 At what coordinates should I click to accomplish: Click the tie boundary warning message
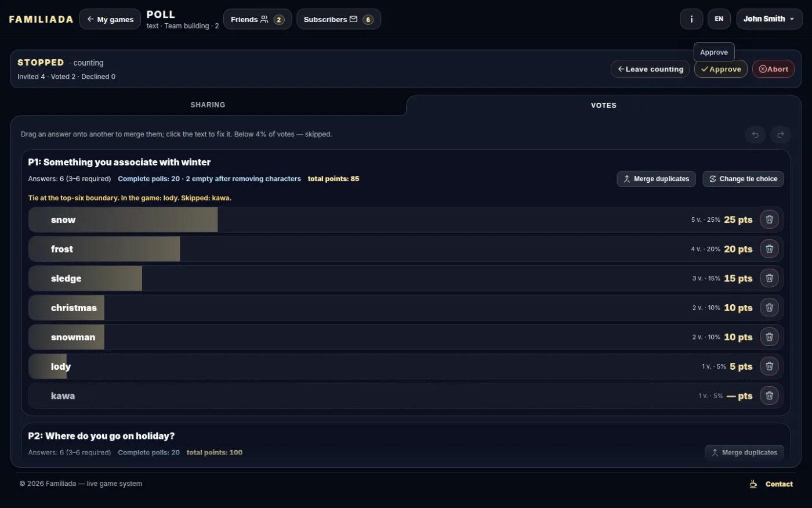130,198
